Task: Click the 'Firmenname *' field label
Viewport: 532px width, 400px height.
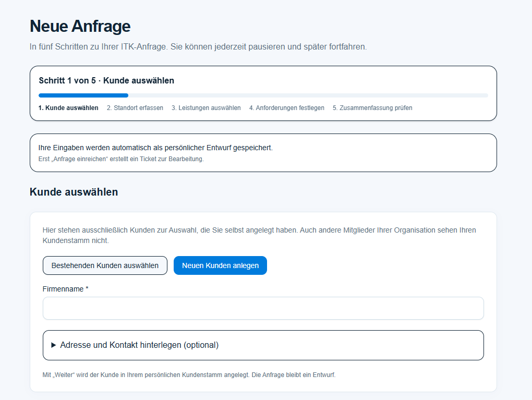Action: [x=66, y=289]
